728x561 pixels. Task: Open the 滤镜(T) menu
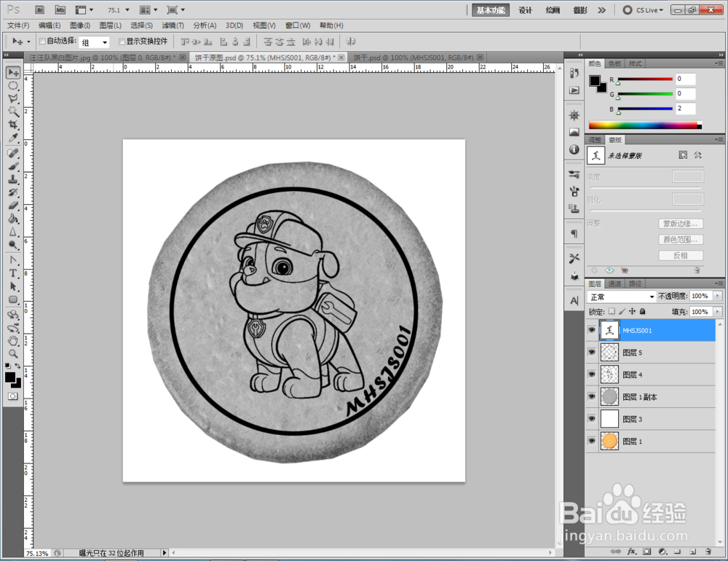click(x=173, y=25)
